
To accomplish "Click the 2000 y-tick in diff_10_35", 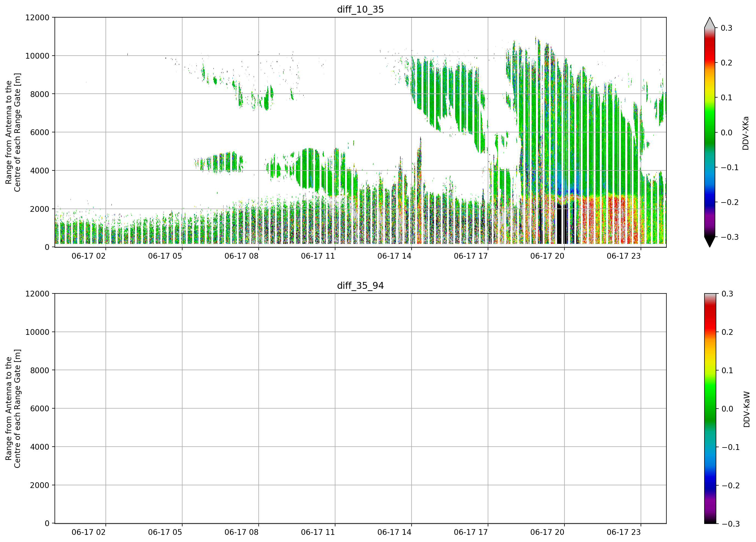I will click(x=40, y=209).
